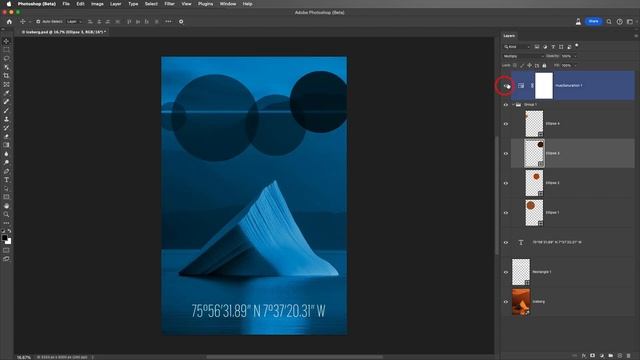The image size is (640, 360).
Task: Click the foreground color swatch
Action: pyautogui.click(x=4, y=238)
